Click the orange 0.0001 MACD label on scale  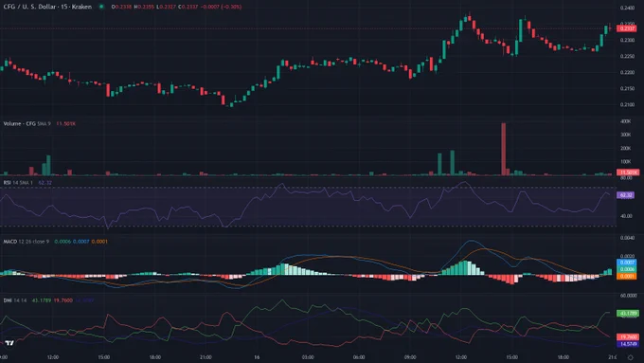627,276
